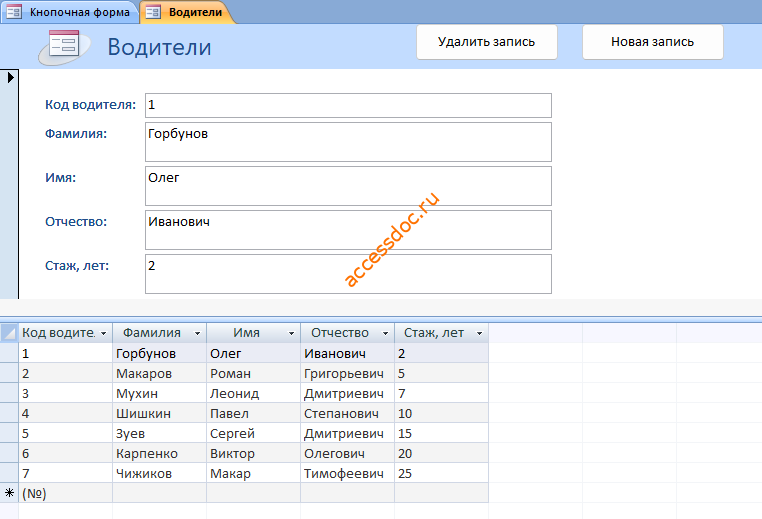Viewport: 762px width, 519px height.
Task: Expand the Стаж, лет column dropdown
Action: click(479, 333)
